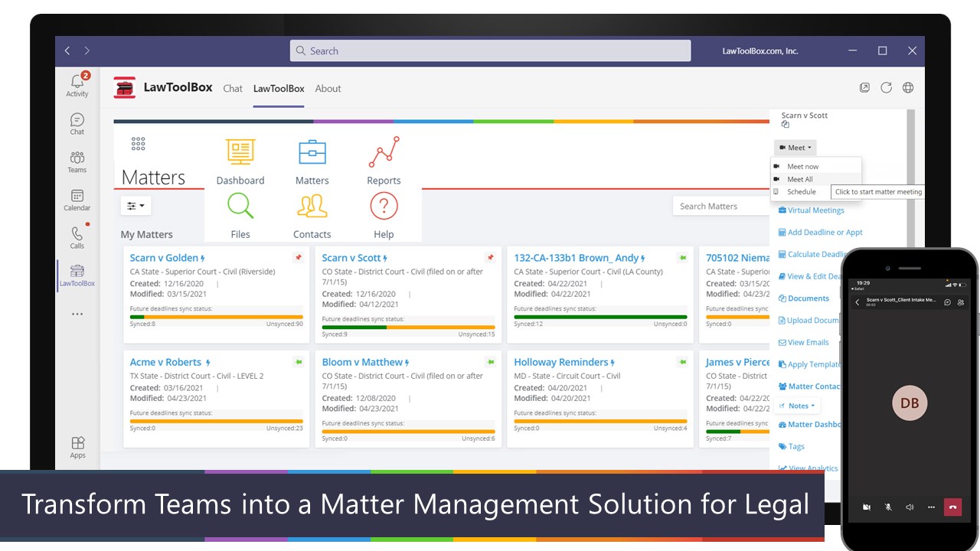Open the globe website icon
980x551 pixels.
[x=908, y=88]
